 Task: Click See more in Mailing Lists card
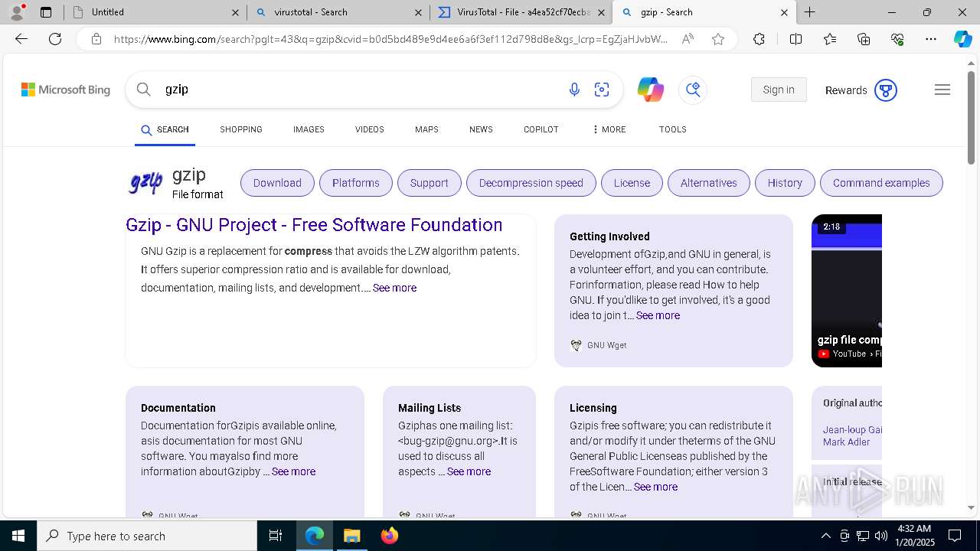469,471
